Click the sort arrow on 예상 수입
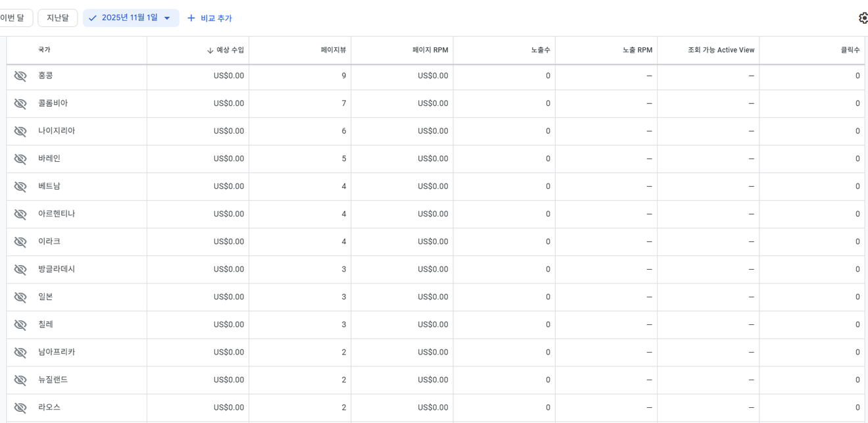This screenshot has height=423, width=868. click(x=210, y=51)
